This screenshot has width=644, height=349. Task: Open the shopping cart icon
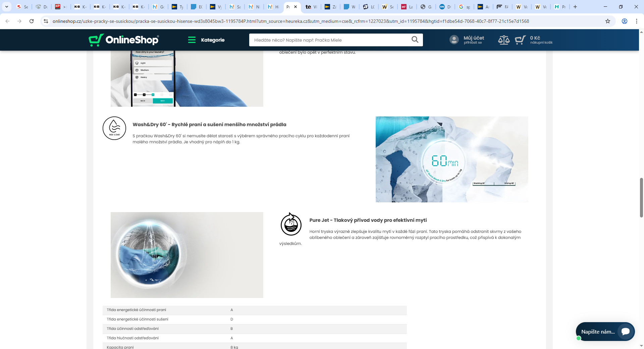(x=520, y=40)
